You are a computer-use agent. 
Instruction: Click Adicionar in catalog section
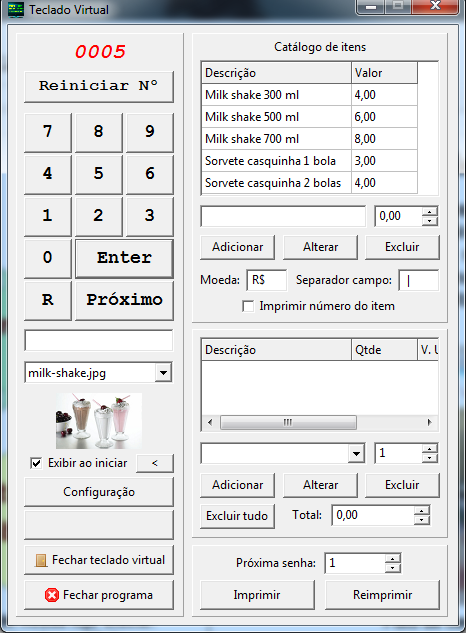coord(237,247)
